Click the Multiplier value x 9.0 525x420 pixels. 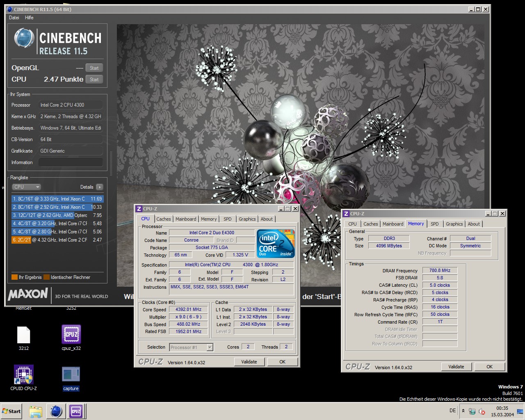pyautogui.click(x=189, y=317)
